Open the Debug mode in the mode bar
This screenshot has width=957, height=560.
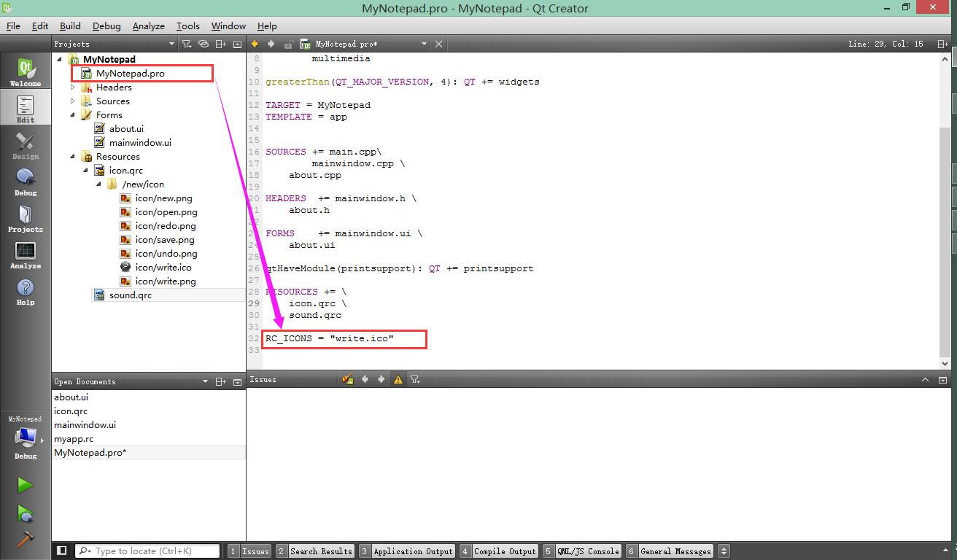tap(26, 182)
